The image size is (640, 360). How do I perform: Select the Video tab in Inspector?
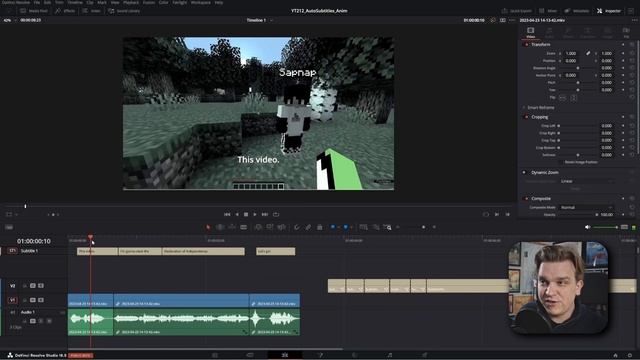coord(531,33)
